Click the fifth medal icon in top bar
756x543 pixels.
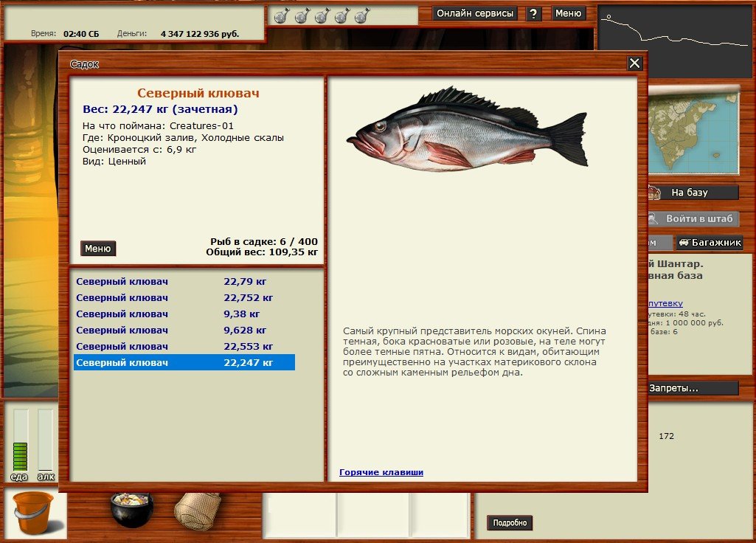[361, 15]
